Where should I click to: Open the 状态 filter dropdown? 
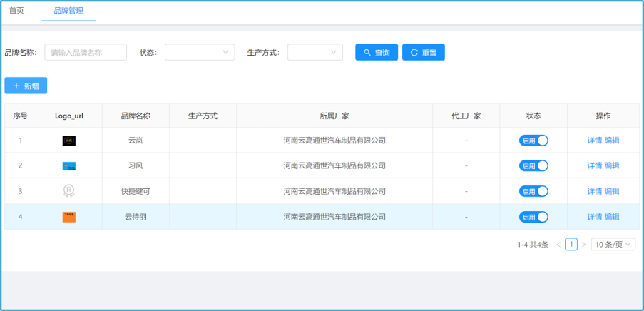200,52
